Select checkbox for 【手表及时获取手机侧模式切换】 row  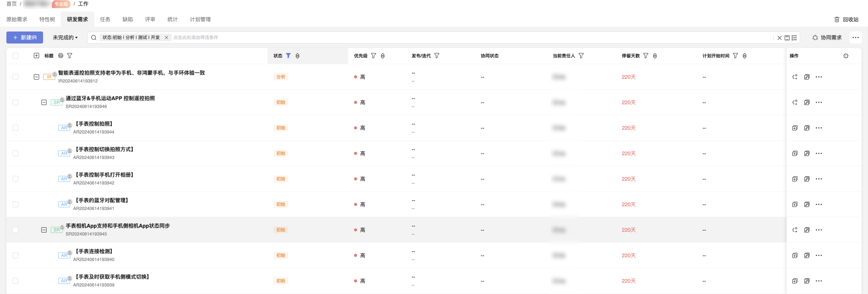click(x=15, y=281)
